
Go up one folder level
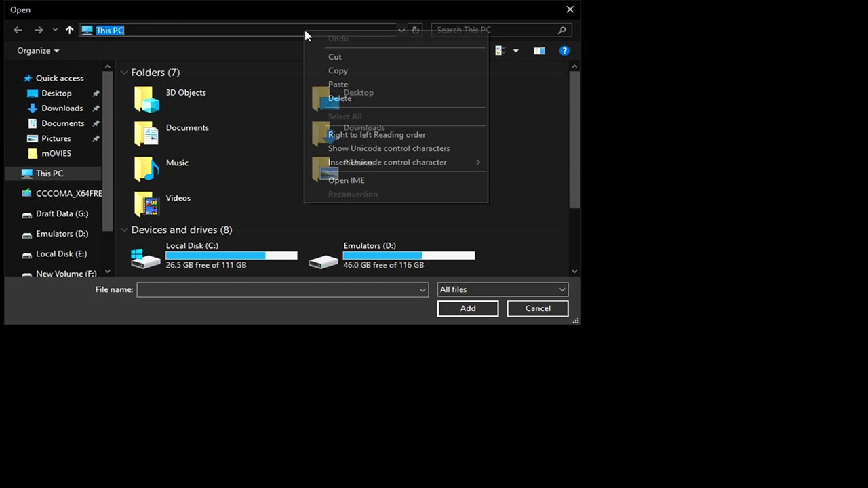click(69, 30)
